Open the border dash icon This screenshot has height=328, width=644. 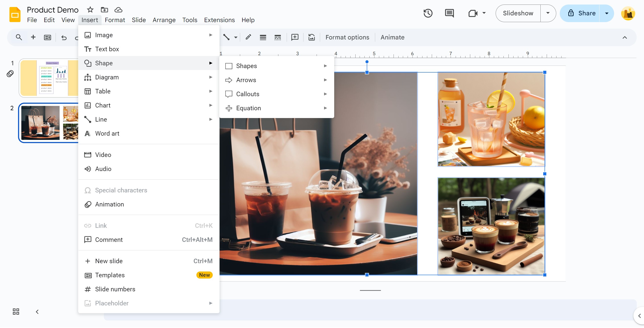(x=278, y=38)
